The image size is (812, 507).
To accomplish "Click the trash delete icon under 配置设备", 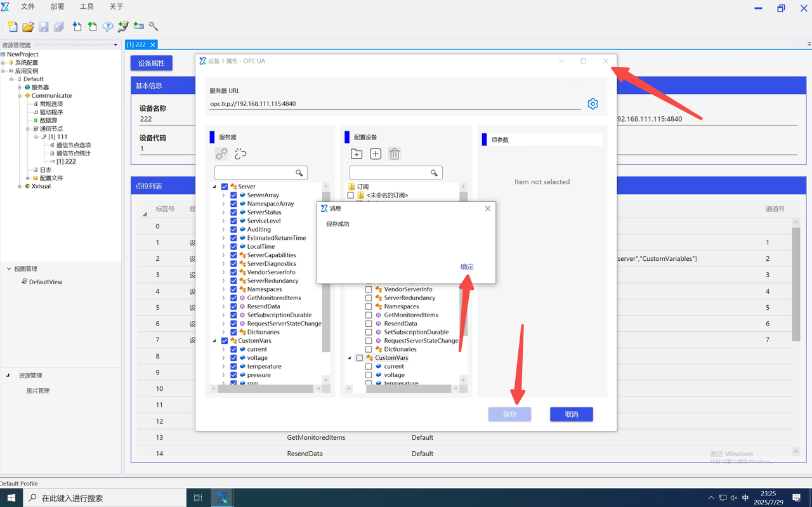I will [x=395, y=154].
